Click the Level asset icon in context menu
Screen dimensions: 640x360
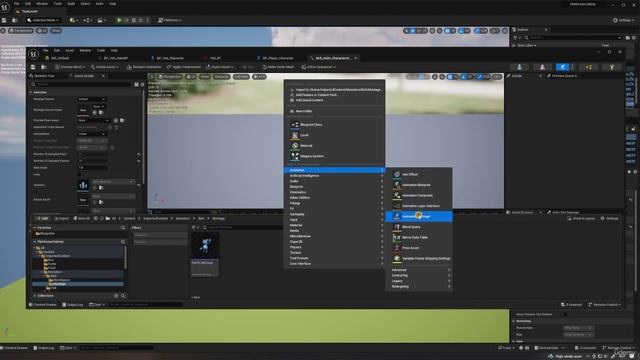pyautogui.click(x=295, y=135)
